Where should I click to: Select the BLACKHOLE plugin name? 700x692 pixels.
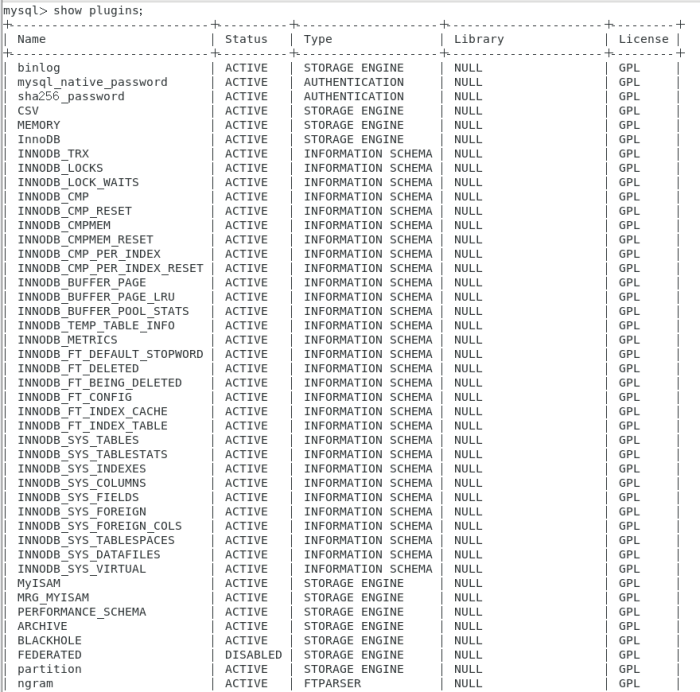point(49,640)
